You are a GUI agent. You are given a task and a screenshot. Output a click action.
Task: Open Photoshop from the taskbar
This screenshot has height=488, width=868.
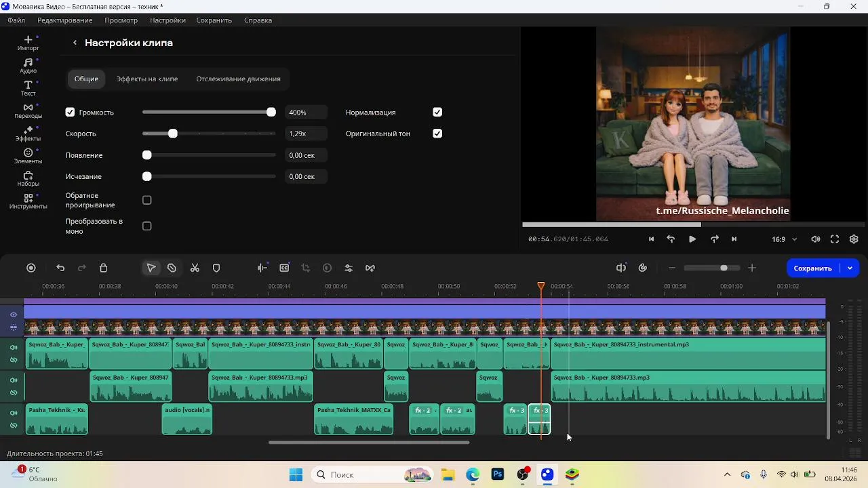coord(498,474)
